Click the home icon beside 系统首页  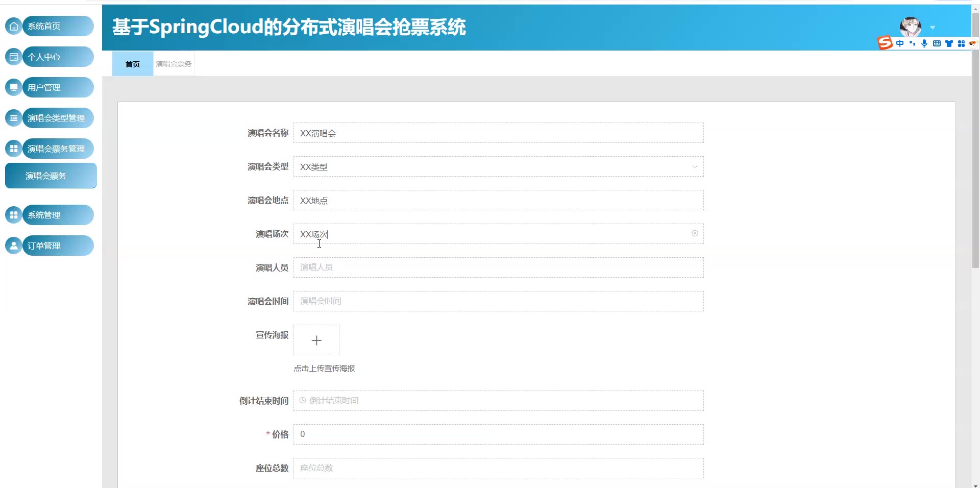14,26
